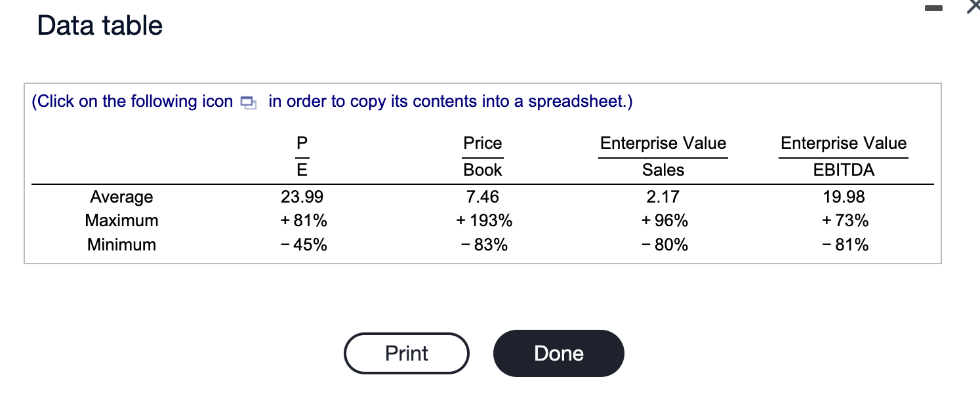Select the Price/Book column header
Screen dimensions: 980x396
(x=483, y=156)
